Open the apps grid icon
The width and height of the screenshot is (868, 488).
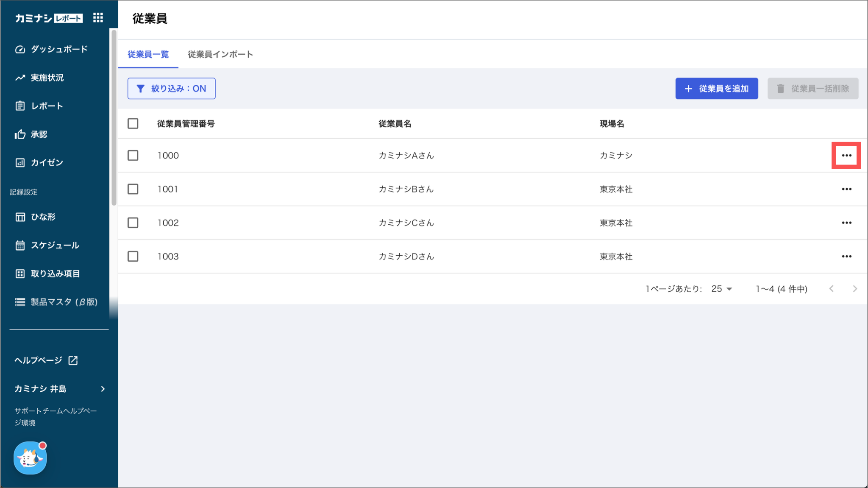(x=98, y=17)
